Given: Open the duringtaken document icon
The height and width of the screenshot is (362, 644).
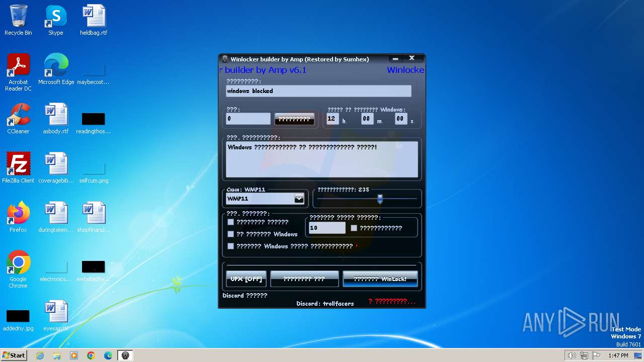Looking at the screenshot, I should click(x=56, y=217).
